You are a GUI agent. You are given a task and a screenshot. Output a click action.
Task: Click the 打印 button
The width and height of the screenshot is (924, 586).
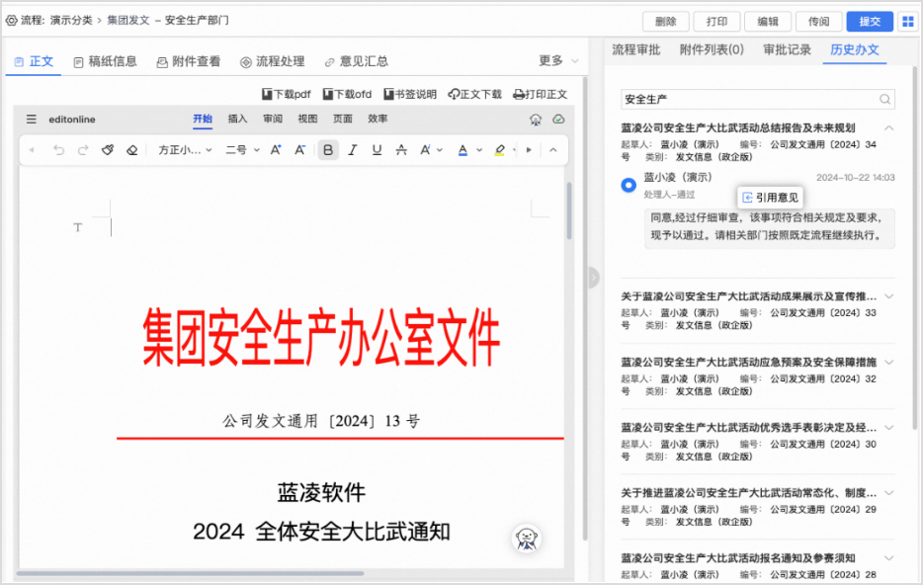(x=716, y=22)
